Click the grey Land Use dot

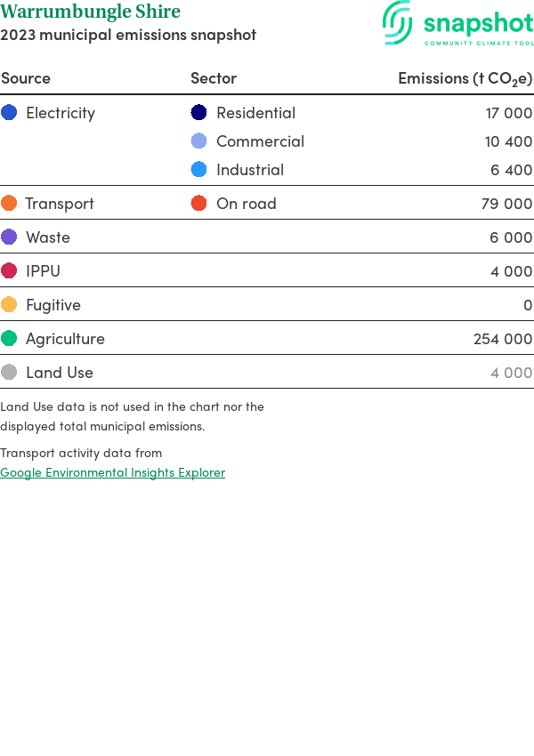9,373
